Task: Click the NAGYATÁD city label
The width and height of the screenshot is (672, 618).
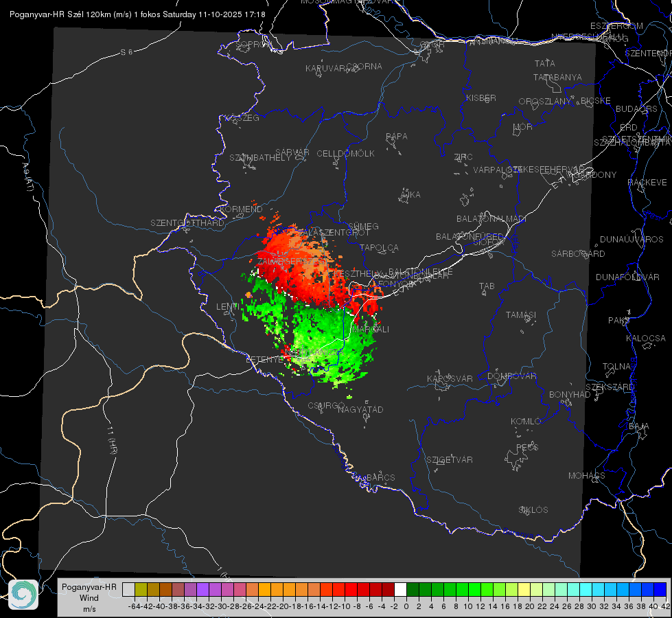Action: tap(360, 410)
